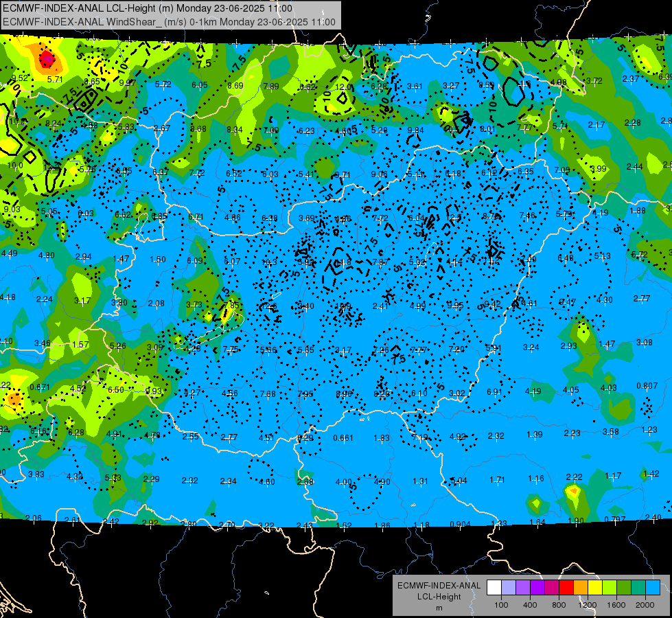Image resolution: width=672 pixels, height=618 pixels.
Task: Select the teal legend swatch
Action: pyautogui.click(x=638, y=588)
